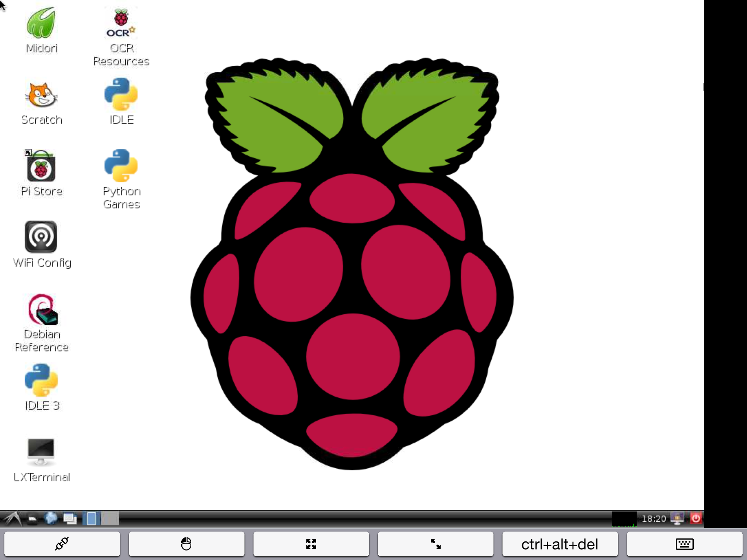This screenshot has width=747, height=560.
Task: Click the CPU usage monitor in taskbar
Action: pos(624,518)
